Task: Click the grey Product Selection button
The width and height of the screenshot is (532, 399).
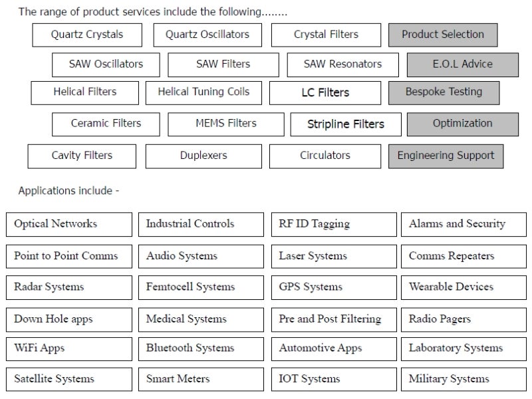Action: tap(443, 35)
